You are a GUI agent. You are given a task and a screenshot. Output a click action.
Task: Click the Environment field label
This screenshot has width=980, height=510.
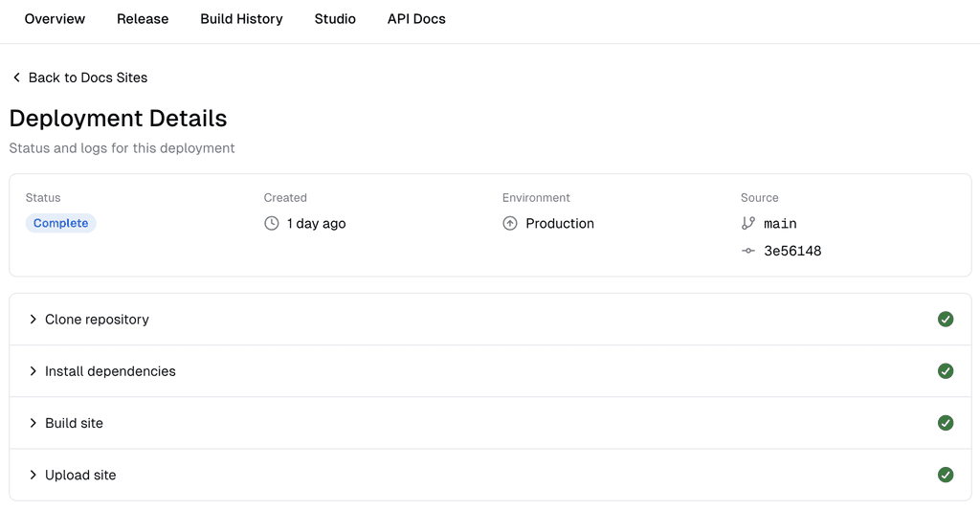pos(536,197)
